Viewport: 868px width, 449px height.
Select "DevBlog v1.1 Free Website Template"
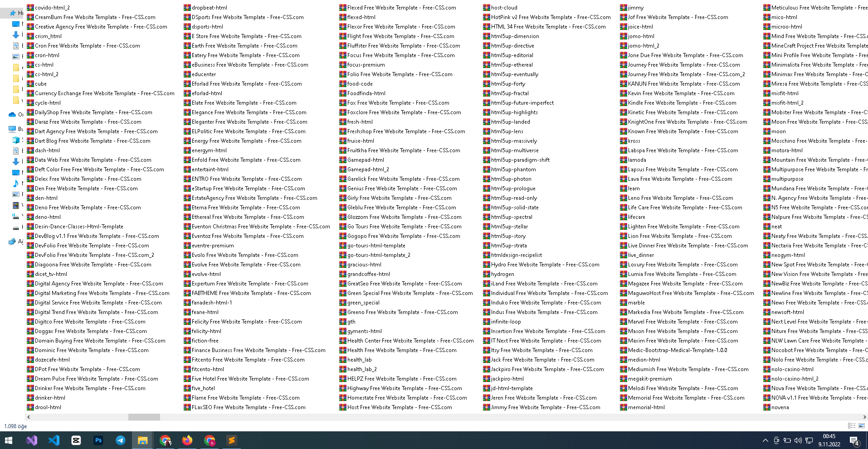(93, 236)
